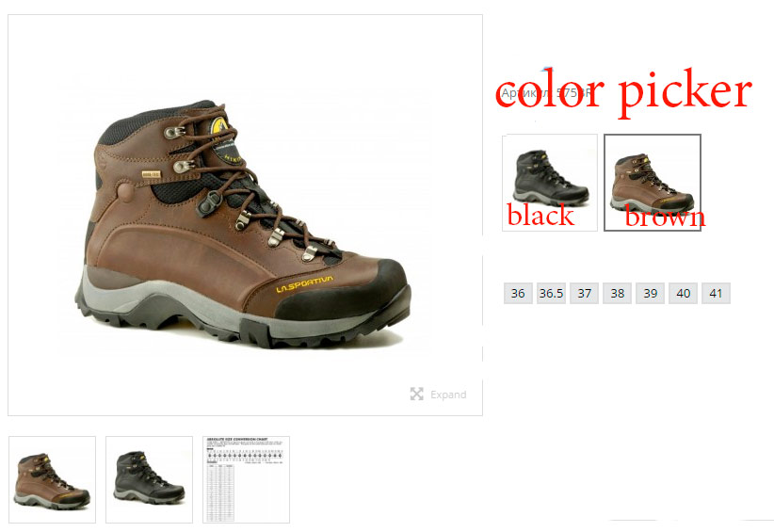Open the black boot gallery thumbnail
The width and height of the screenshot is (774, 532).
149,479
